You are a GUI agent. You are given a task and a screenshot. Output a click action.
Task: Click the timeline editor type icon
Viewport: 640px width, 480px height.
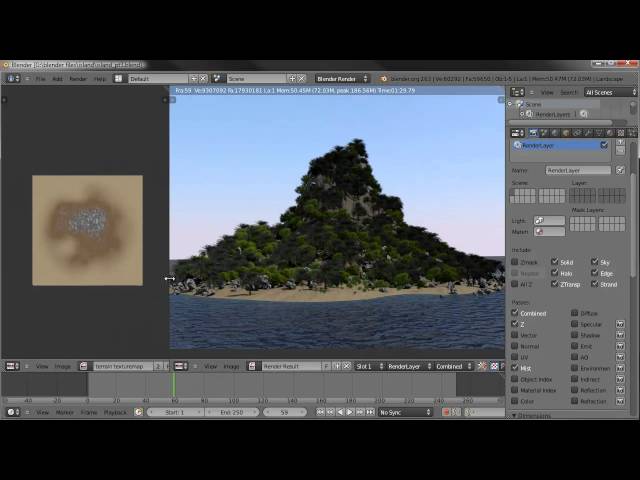tap(13, 412)
